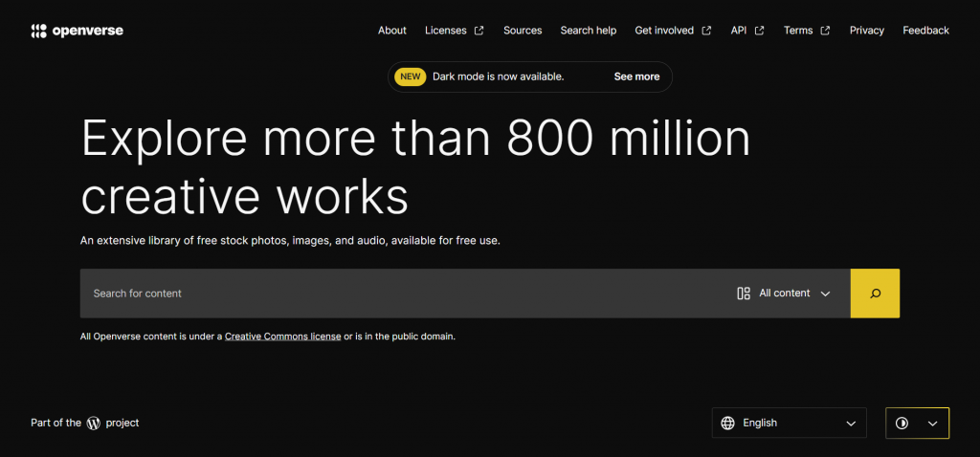Image resolution: width=980 pixels, height=457 pixels.
Task: Open Search help page
Action: 589,31
